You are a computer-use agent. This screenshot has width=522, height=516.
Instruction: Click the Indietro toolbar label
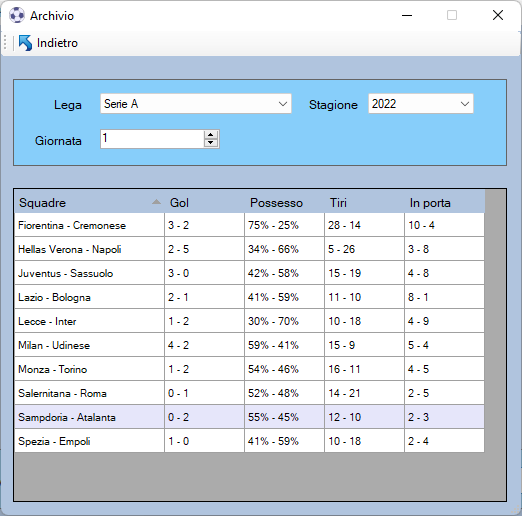click(57, 43)
